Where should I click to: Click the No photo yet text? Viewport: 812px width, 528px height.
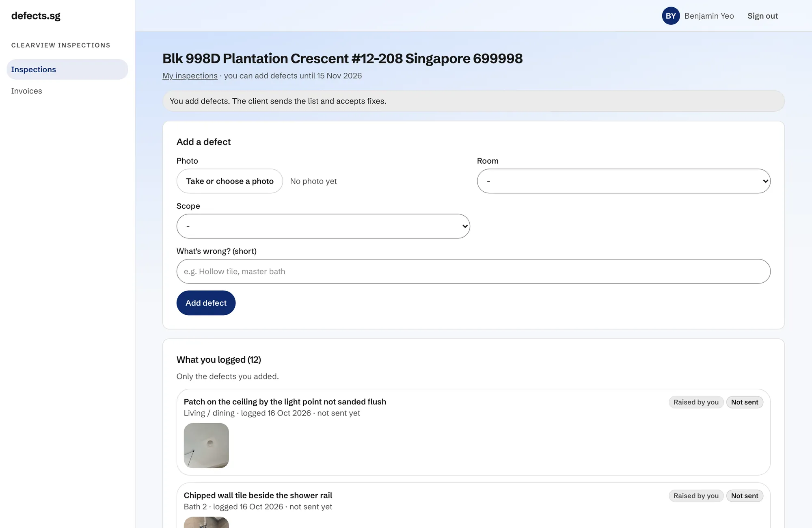(313, 181)
